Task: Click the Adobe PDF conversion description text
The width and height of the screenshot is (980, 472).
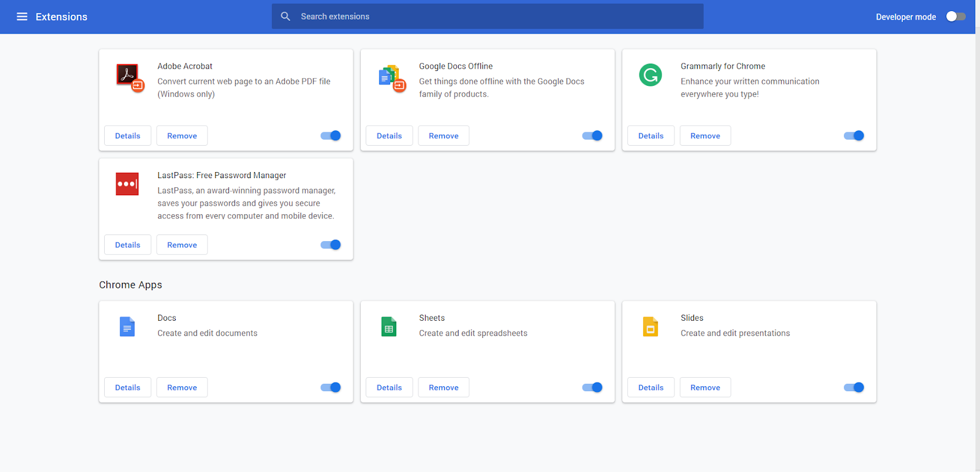Action: click(x=244, y=88)
